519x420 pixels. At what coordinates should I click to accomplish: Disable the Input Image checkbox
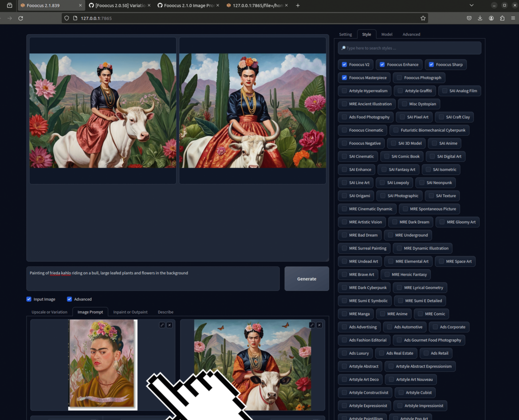coord(29,299)
